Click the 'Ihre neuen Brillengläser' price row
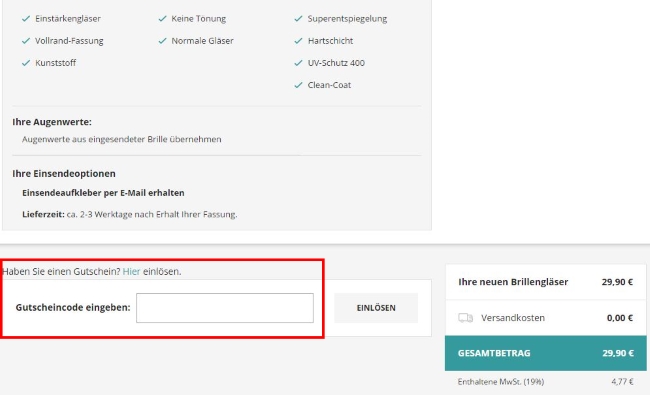 [x=546, y=282]
